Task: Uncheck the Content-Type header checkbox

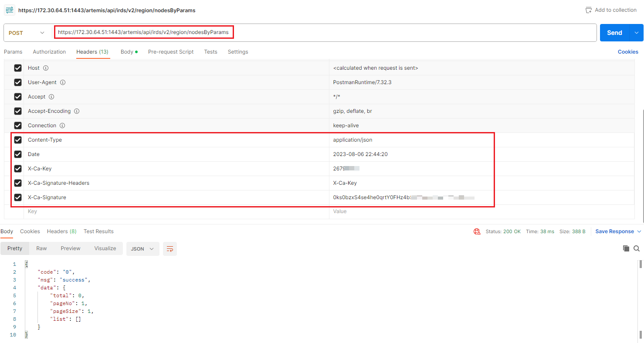Action: tap(18, 140)
